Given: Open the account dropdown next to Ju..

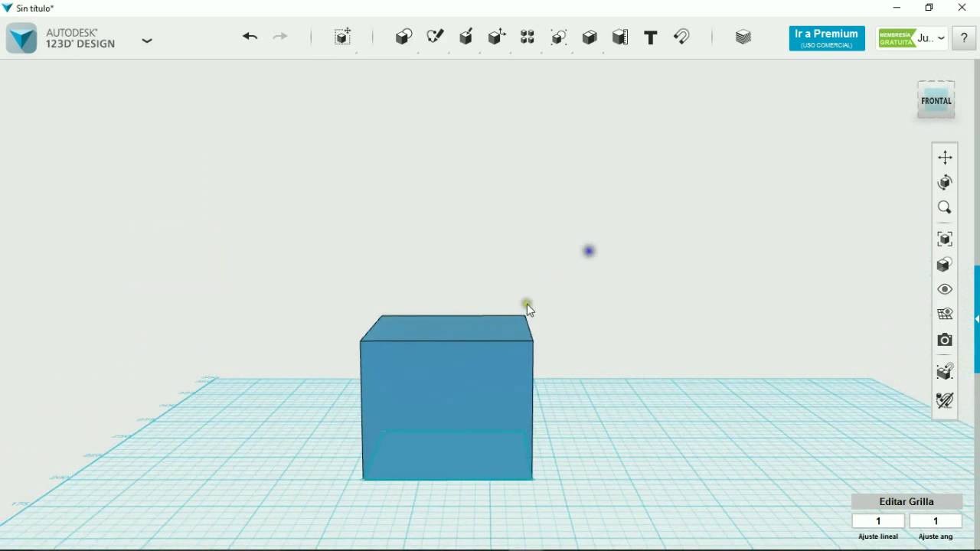Looking at the screenshot, I should point(942,37).
